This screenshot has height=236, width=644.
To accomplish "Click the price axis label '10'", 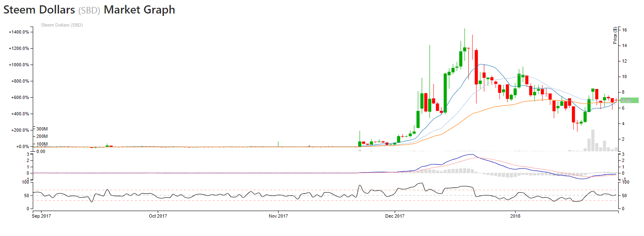I will [x=624, y=76].
